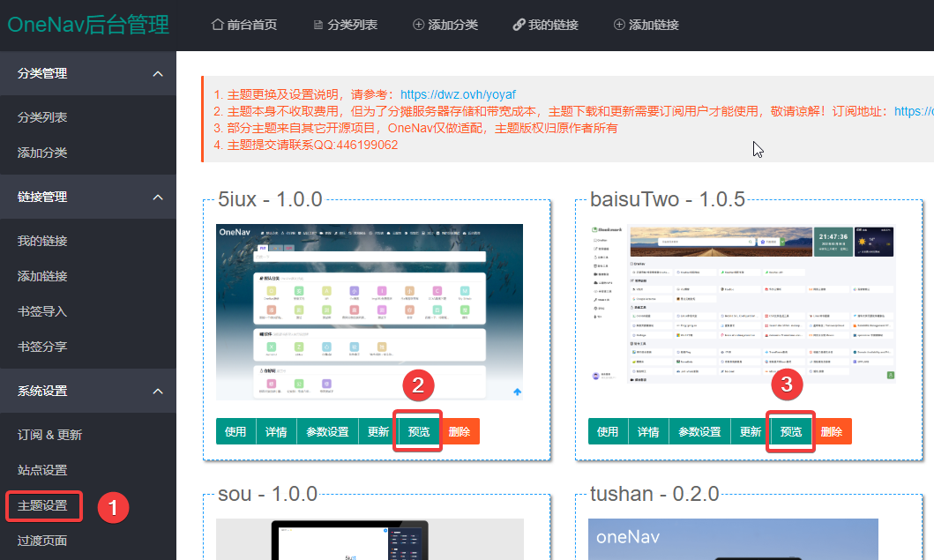Open 前台首页 in top navigation
The image size is (934, 560).
244,25
